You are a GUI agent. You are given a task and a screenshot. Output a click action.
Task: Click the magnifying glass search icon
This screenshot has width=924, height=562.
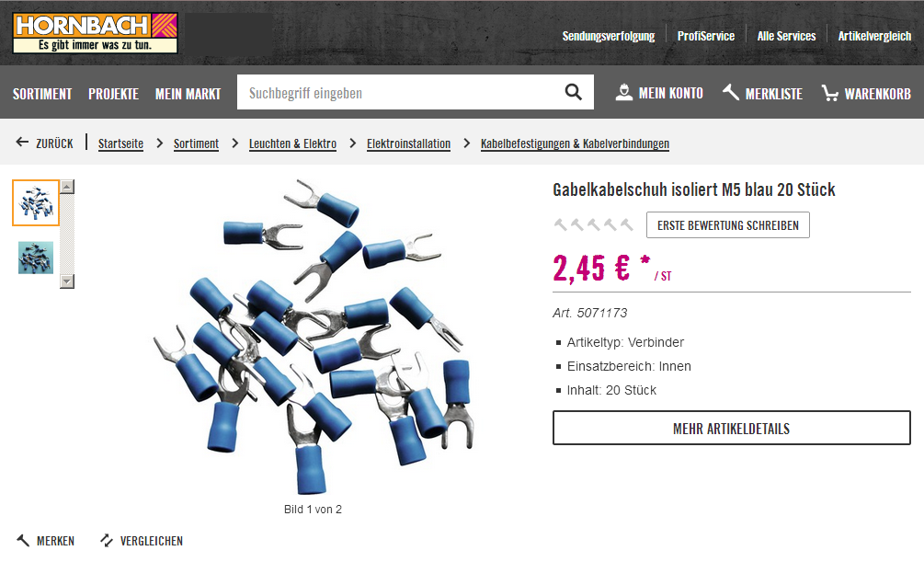[573, 92]
